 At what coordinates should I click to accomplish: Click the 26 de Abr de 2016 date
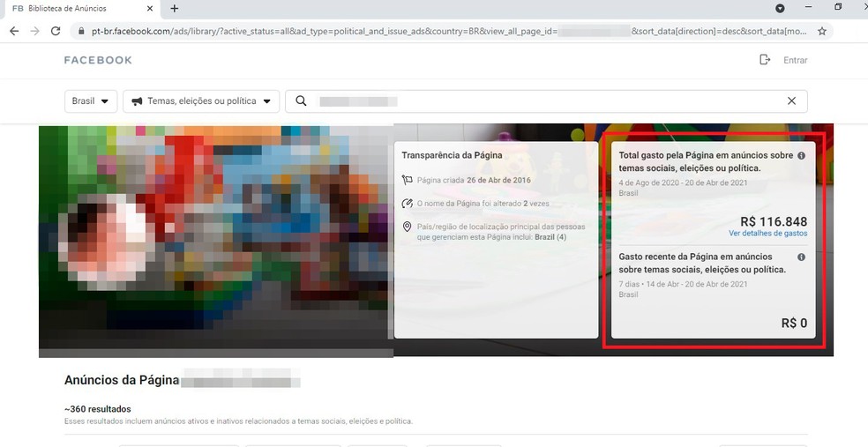498,180
